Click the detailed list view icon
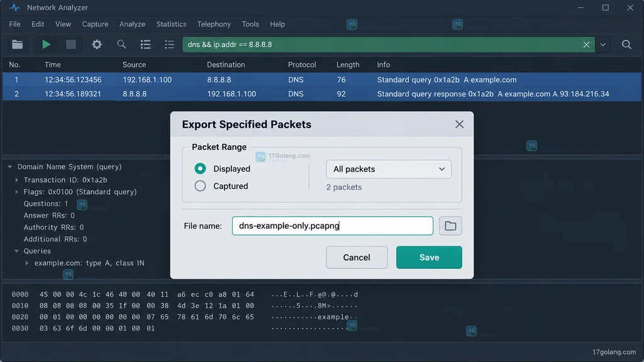 pos(170,45)
